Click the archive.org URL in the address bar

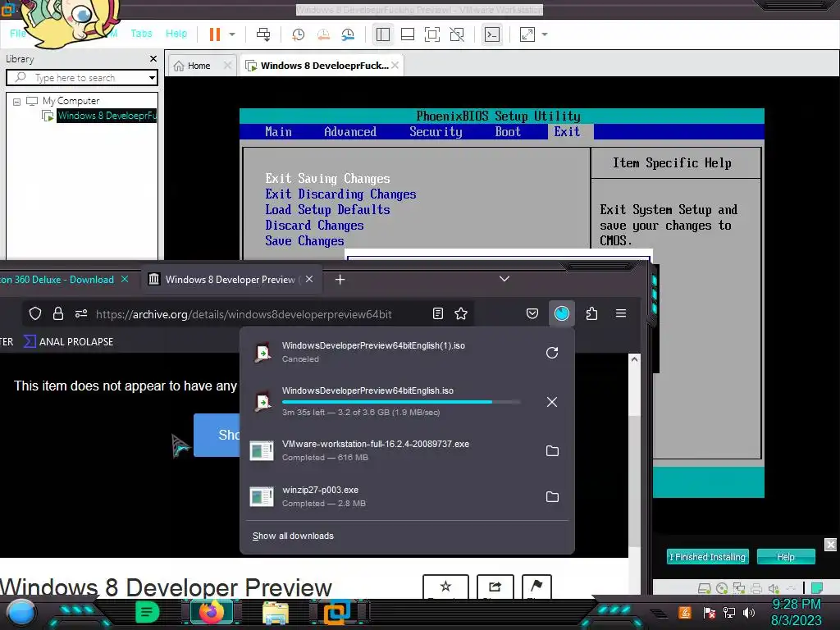[x=244, y=314]
